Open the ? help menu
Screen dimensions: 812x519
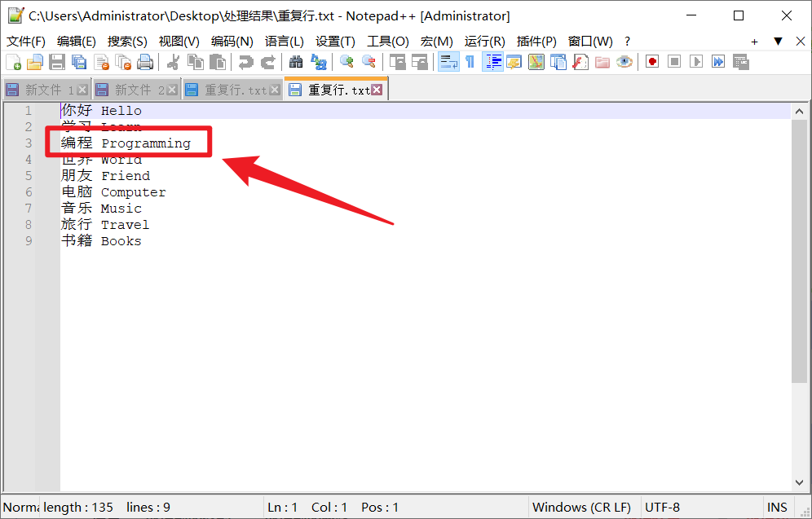tap(628, 42)
